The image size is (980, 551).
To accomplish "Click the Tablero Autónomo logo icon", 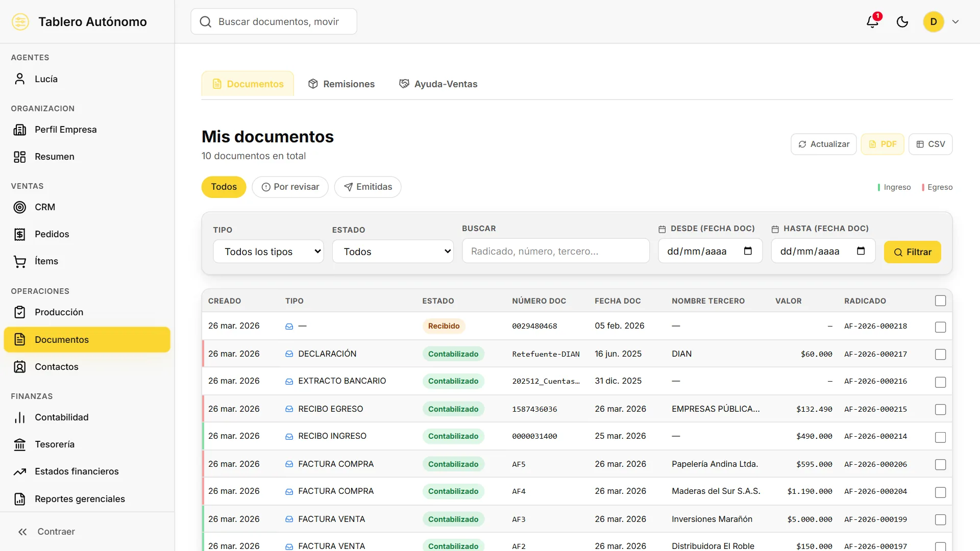I will click(x=20, y=21).
